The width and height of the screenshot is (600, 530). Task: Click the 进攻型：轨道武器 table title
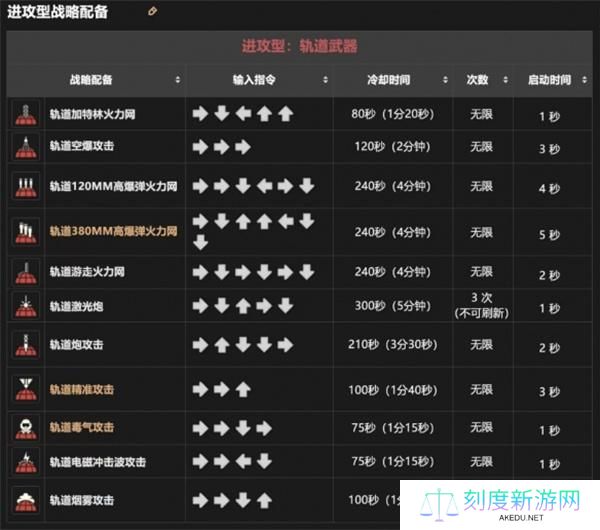click(299, 46)
